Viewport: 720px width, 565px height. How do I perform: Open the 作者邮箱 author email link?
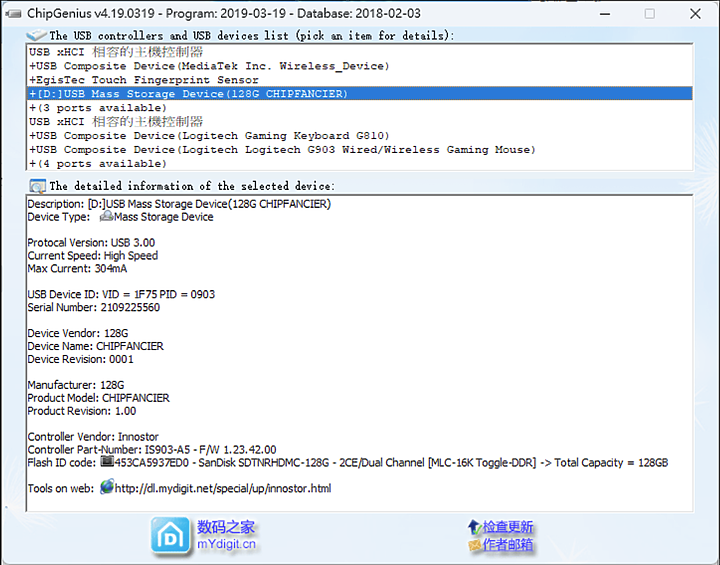pyautogui.click(x=508, y=545)
